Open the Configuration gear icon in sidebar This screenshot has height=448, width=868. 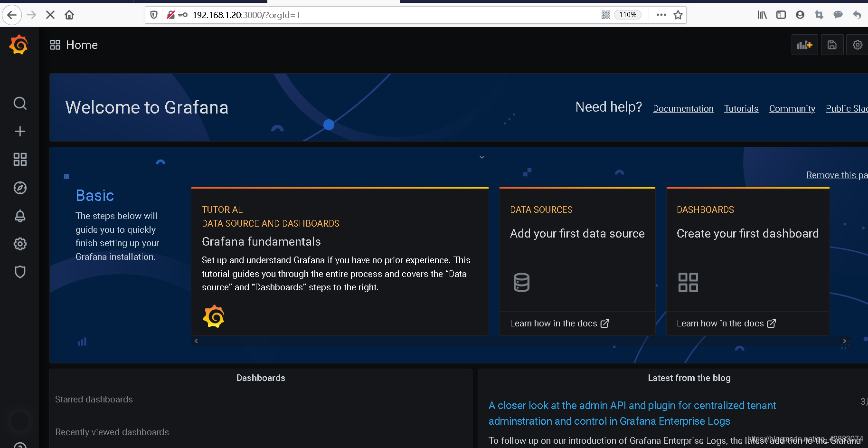pyautogui.click(x=20, y=244)
